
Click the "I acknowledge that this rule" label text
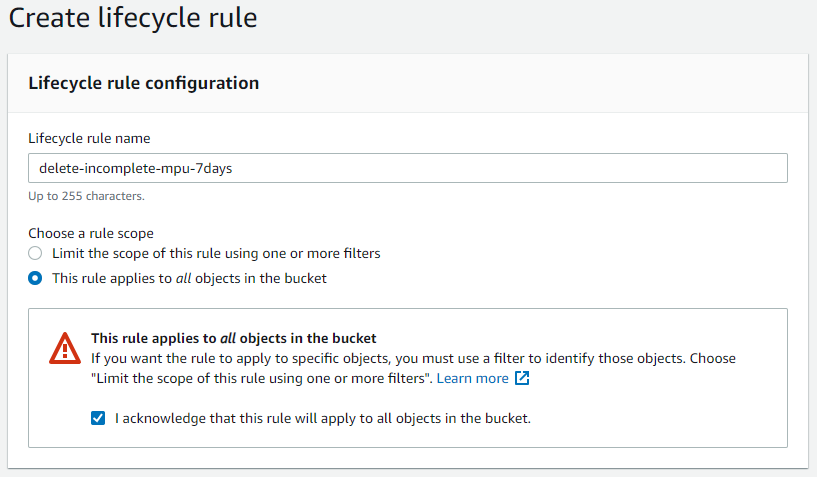pos(322,418)
